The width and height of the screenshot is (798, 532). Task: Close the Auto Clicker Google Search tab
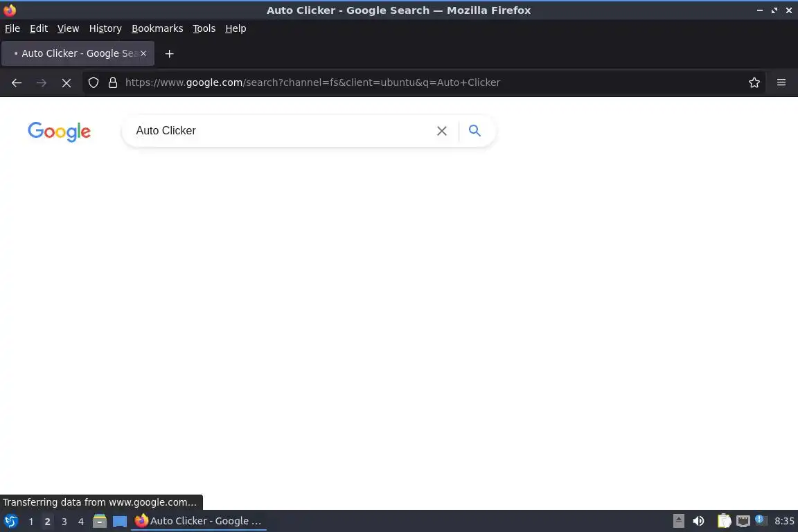point(143,53)
